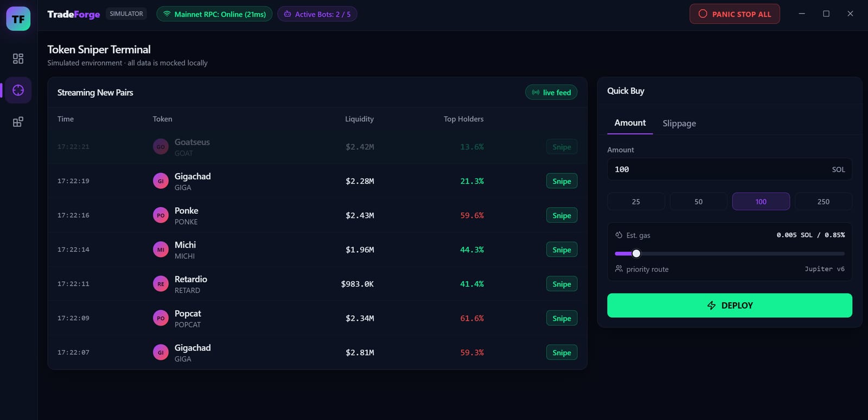The width and height of the screenshot is (868, 420).
Task: Click the robot icon in Active Bots
Action: [x=288, y=14]
